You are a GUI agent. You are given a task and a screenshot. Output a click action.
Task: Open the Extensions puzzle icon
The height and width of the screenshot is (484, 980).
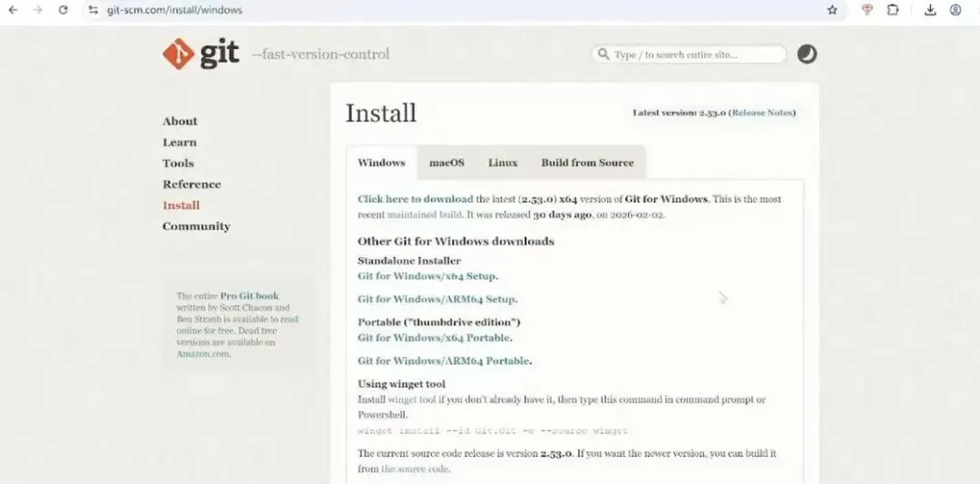click(893, 10)
